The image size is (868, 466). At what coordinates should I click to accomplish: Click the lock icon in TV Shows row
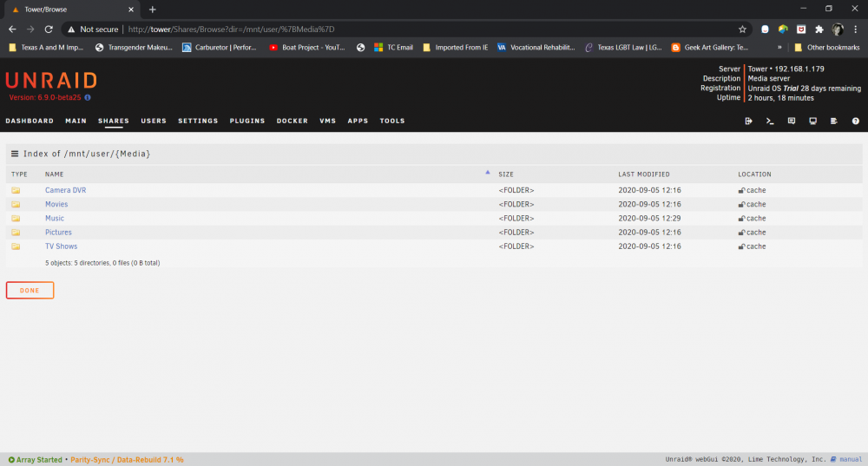[741, 246]
